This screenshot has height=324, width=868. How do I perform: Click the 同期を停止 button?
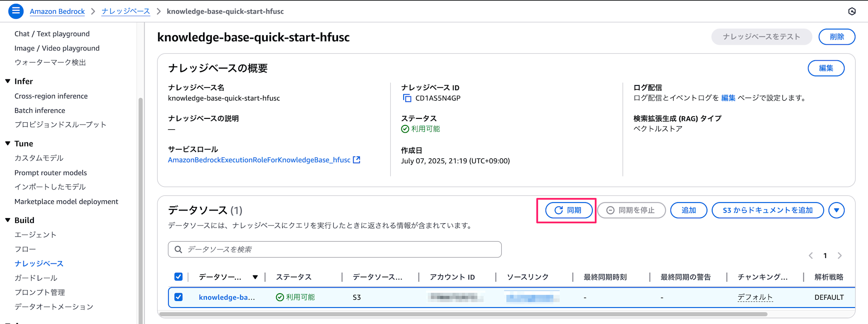[x=631, y=210]
